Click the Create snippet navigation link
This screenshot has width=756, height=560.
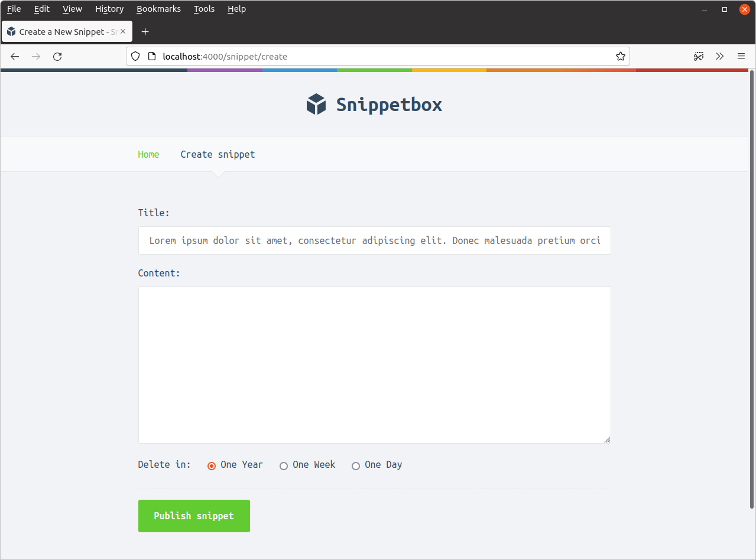point(218,154)
